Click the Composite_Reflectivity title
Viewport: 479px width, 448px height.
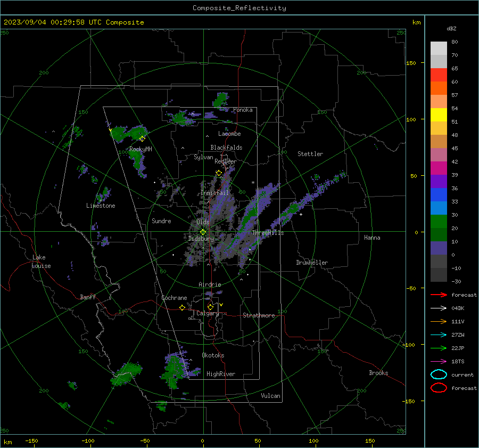coord(239,8)
